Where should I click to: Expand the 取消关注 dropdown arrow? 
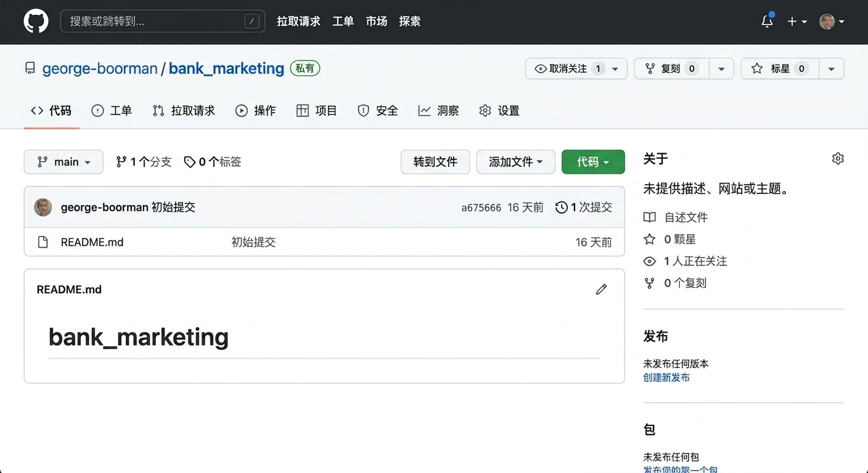tap(615, 68)
